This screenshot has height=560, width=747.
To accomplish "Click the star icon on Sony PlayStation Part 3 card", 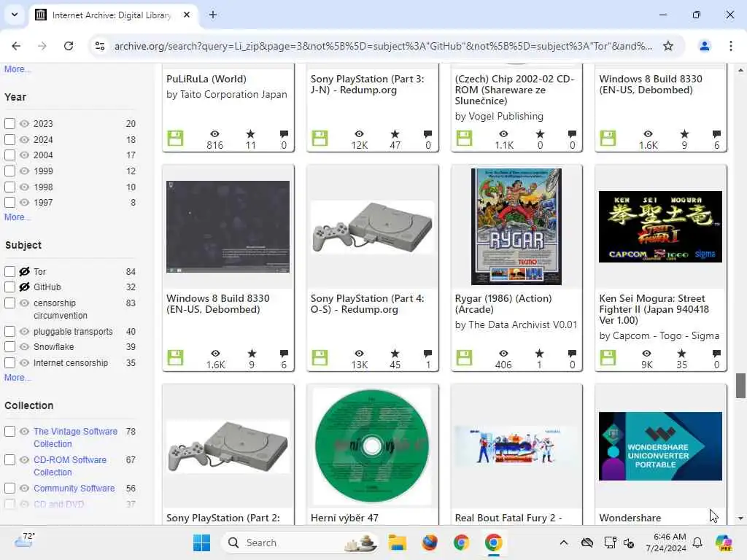I will [395, 134].
